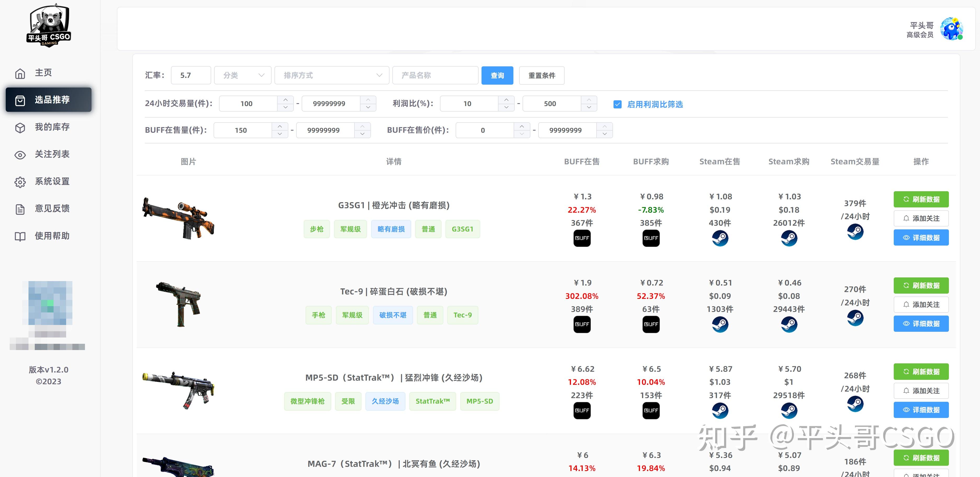980x477 pixels.
Task: Click the box icon beside 我的库存
Action: pos(20,128)
